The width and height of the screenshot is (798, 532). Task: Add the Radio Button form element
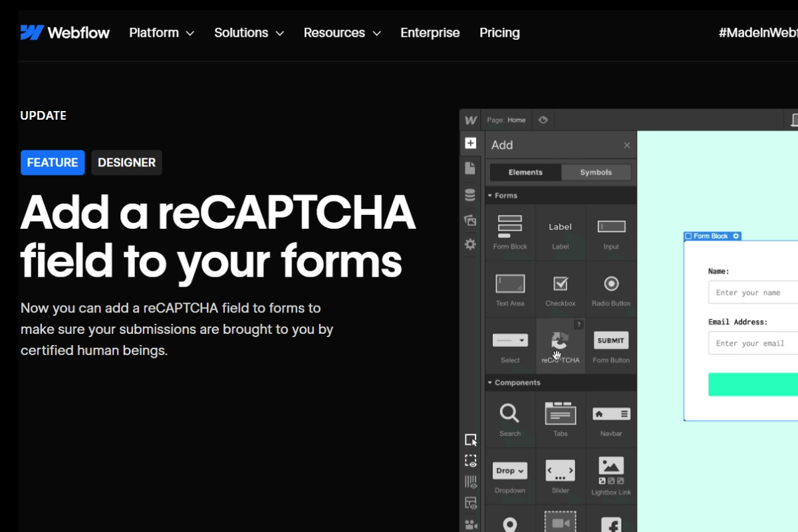point(610,288)
